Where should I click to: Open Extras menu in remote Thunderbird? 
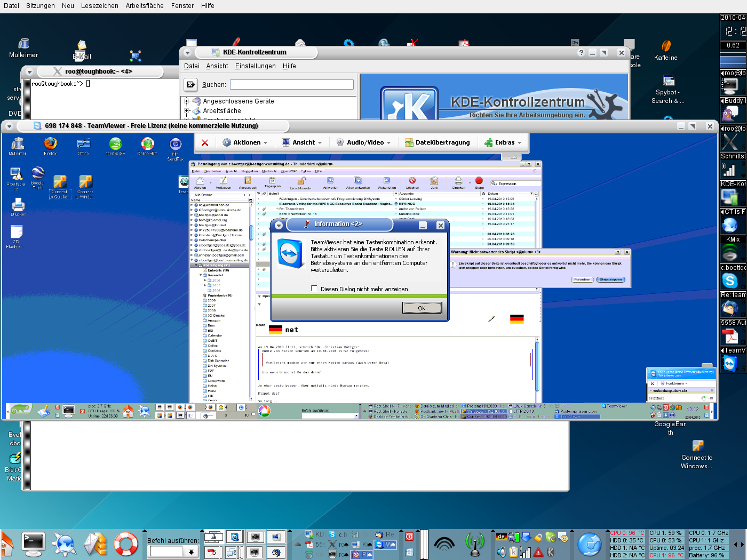click(x=306, y=171)
